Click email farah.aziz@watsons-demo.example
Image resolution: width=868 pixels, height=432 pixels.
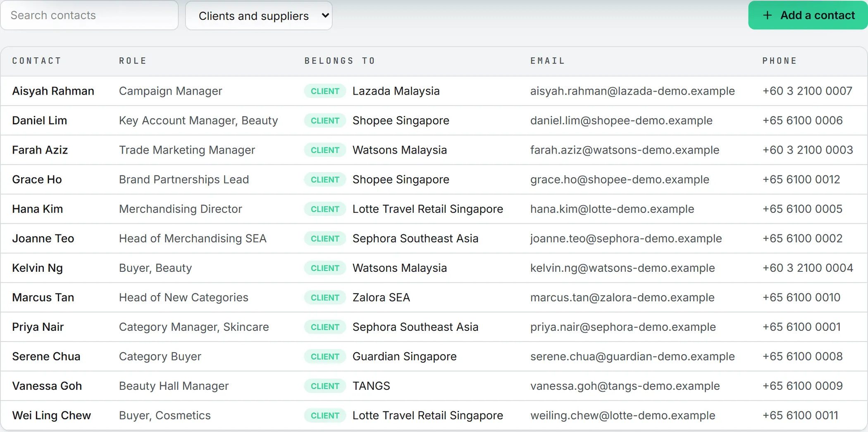(x=625, y=150)
